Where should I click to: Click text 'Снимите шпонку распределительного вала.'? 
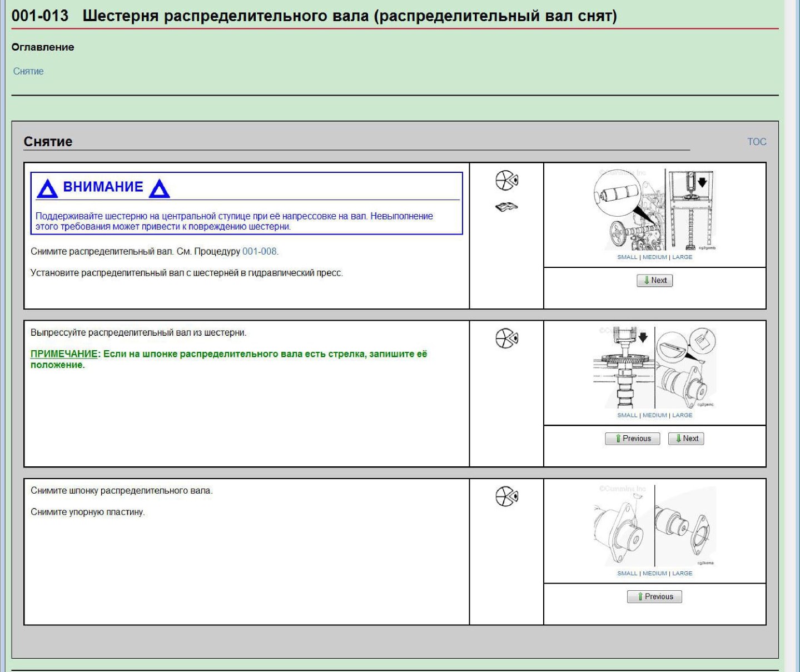click(x=122, y=491)
